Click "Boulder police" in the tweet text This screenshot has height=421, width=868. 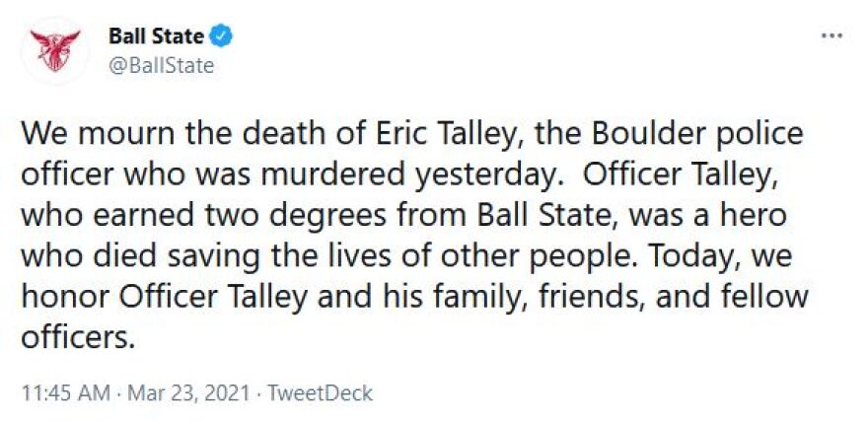(687, 135)
